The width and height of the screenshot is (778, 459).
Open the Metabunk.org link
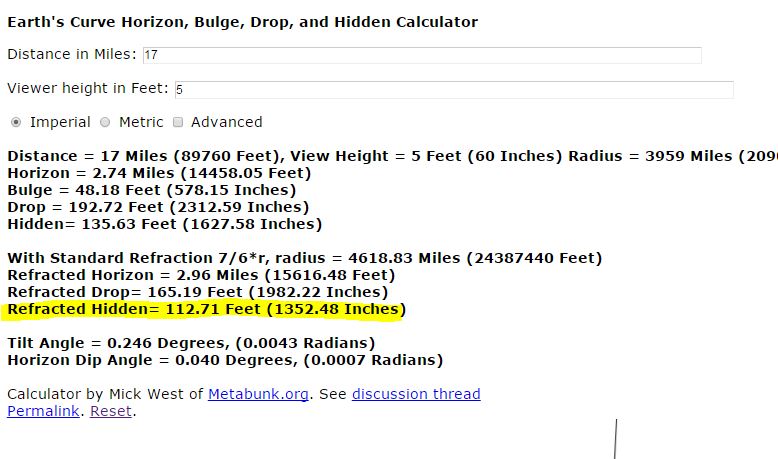click(258, 394)
